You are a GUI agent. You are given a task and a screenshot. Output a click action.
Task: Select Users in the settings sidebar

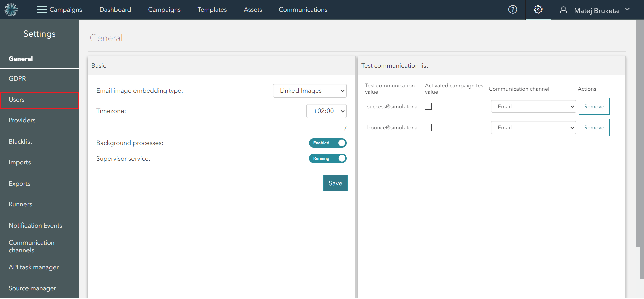40,100
